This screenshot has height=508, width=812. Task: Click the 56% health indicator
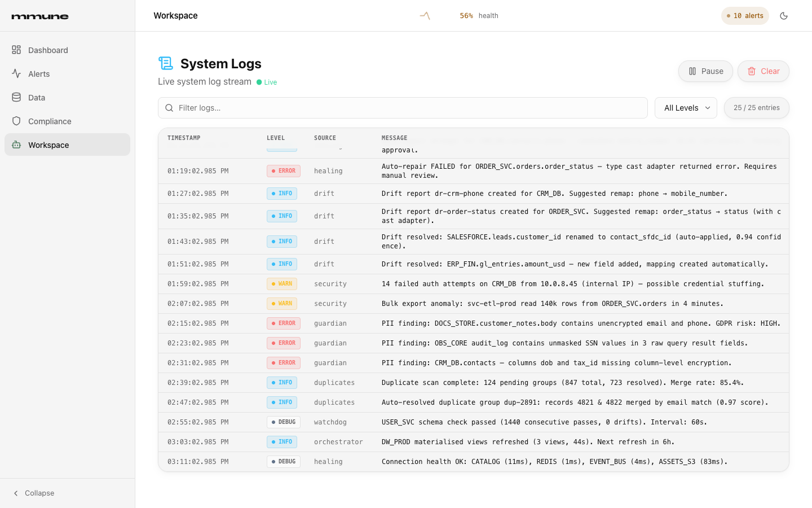click(479, 16)
